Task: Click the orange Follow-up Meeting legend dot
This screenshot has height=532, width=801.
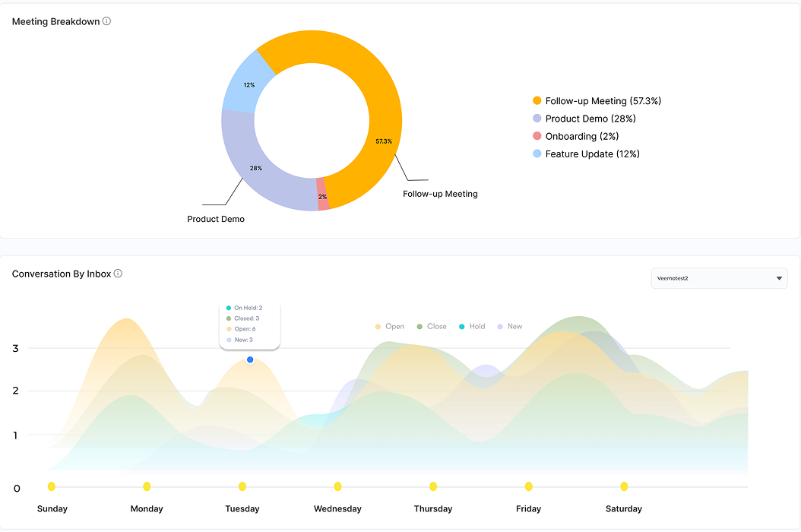Action: point(536,100)
